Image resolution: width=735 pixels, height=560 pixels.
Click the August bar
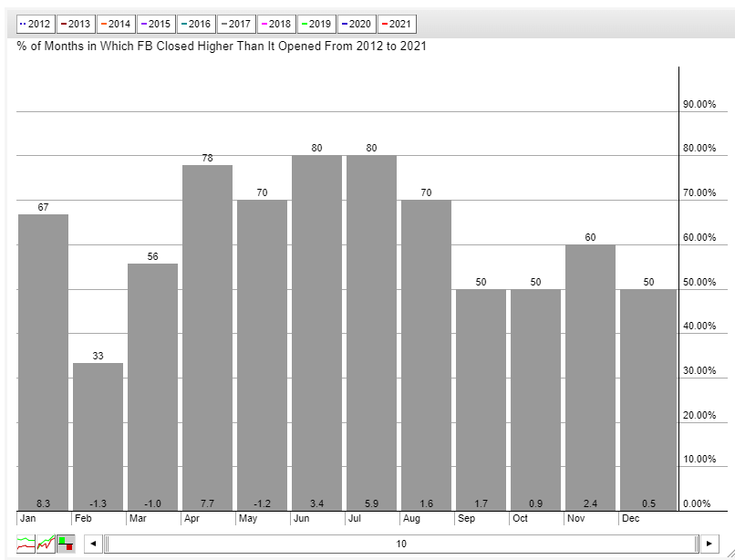(x=426, y=355)
